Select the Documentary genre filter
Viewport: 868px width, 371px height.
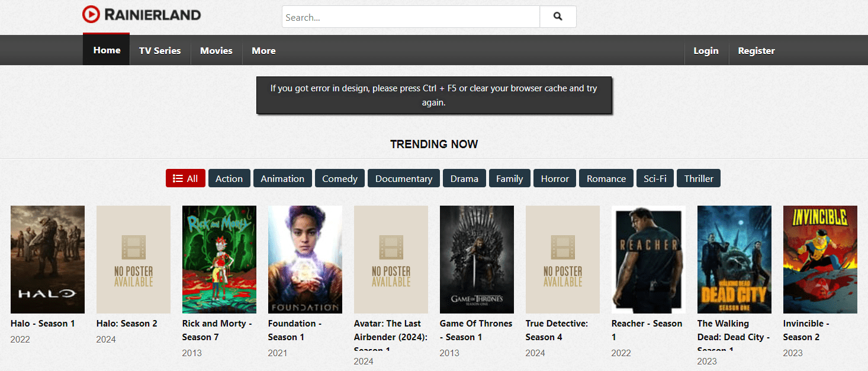coord(404,178)
